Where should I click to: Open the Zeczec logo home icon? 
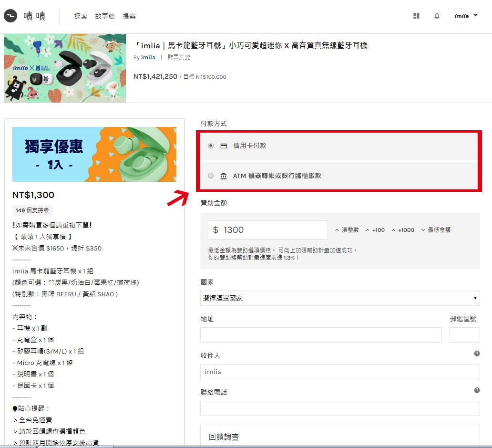click(x=10, y=16)
